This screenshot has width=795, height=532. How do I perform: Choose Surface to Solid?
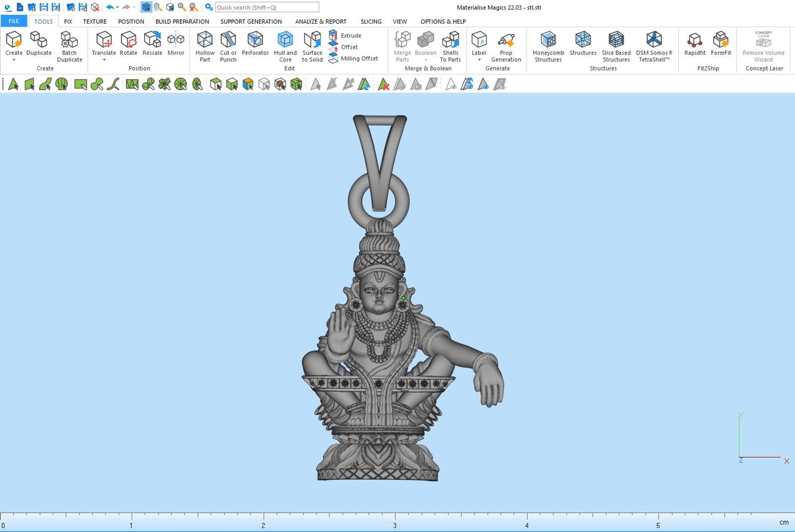click(312, 46)
